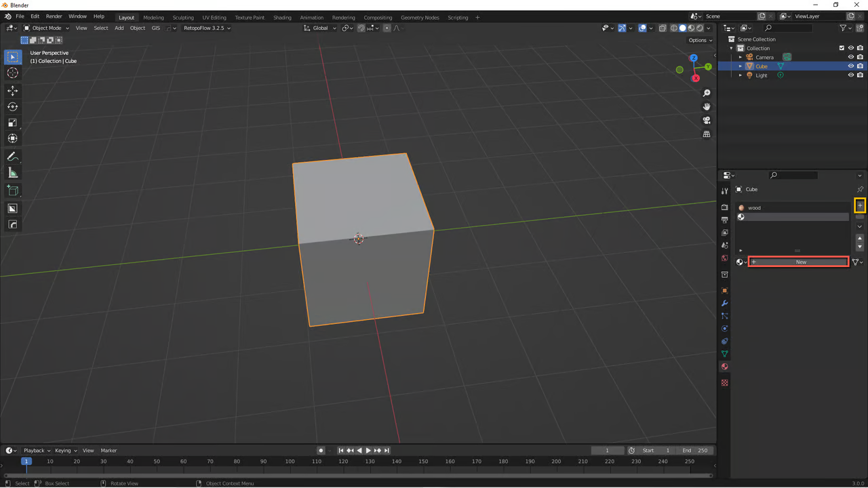The image size is (868, 488).
Task: Select the Rotate tool
Action: 12,106
